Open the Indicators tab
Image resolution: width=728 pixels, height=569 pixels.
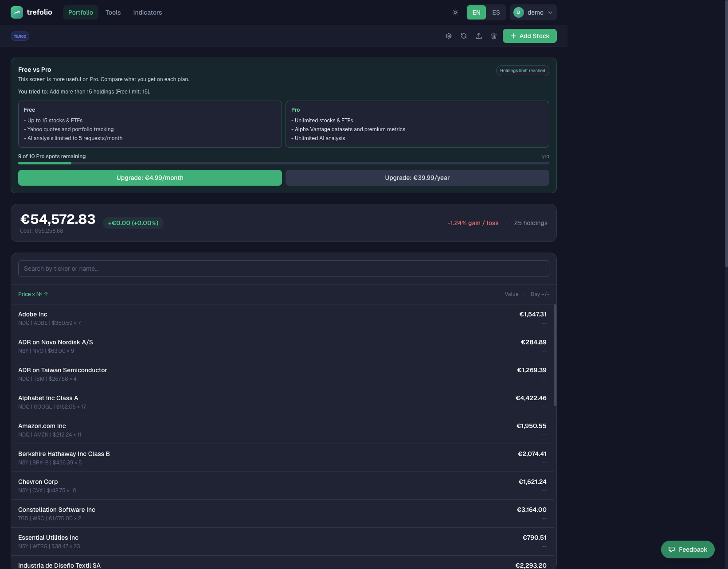click(147, 12)
